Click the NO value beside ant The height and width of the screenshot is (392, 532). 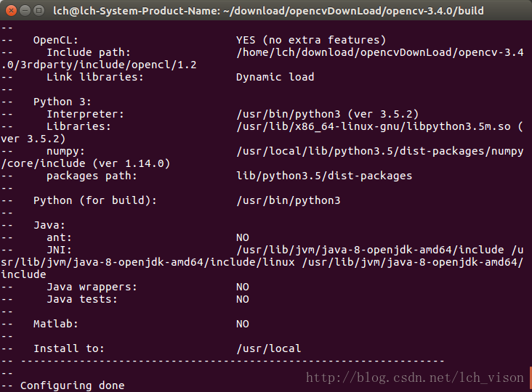click(x=243, y=237)
